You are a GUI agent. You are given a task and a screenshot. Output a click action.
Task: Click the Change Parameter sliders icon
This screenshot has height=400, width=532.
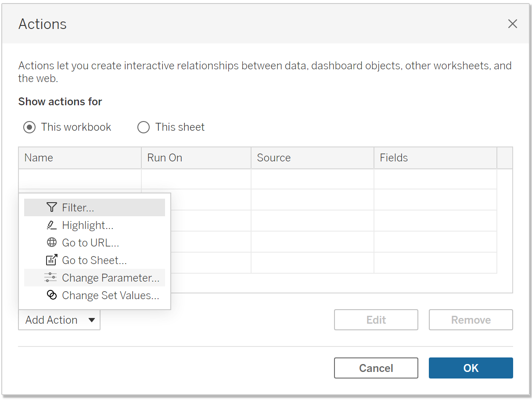coord(50,278)
